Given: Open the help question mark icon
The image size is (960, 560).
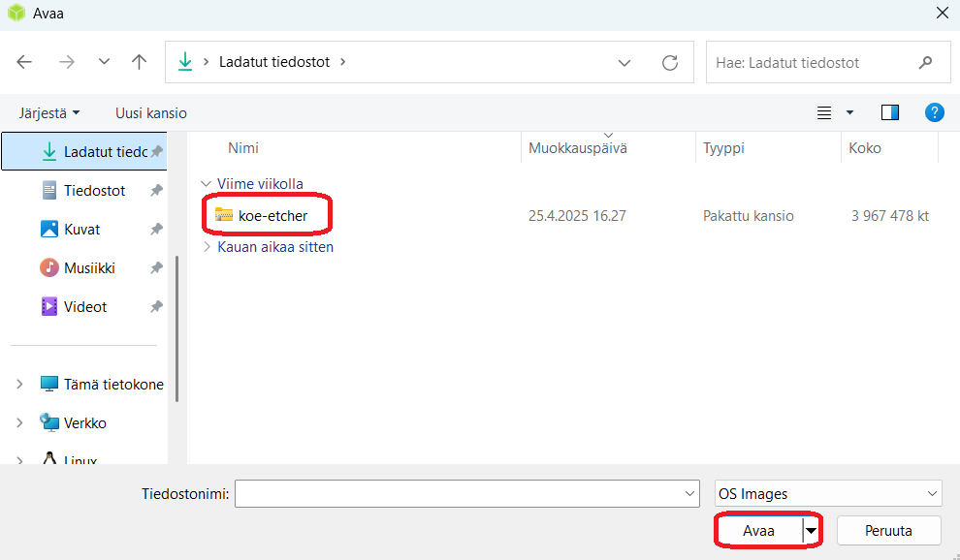Looking at the screenshot, I should click(x=934, y=112).
